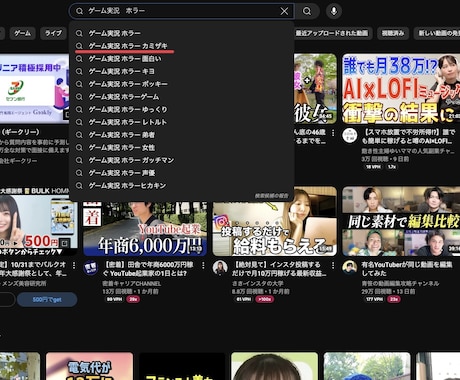The height and width of the screenshot is (380, 460).
Task: Open さき-インスタの大学 channel name link
Action: (258, 284)
